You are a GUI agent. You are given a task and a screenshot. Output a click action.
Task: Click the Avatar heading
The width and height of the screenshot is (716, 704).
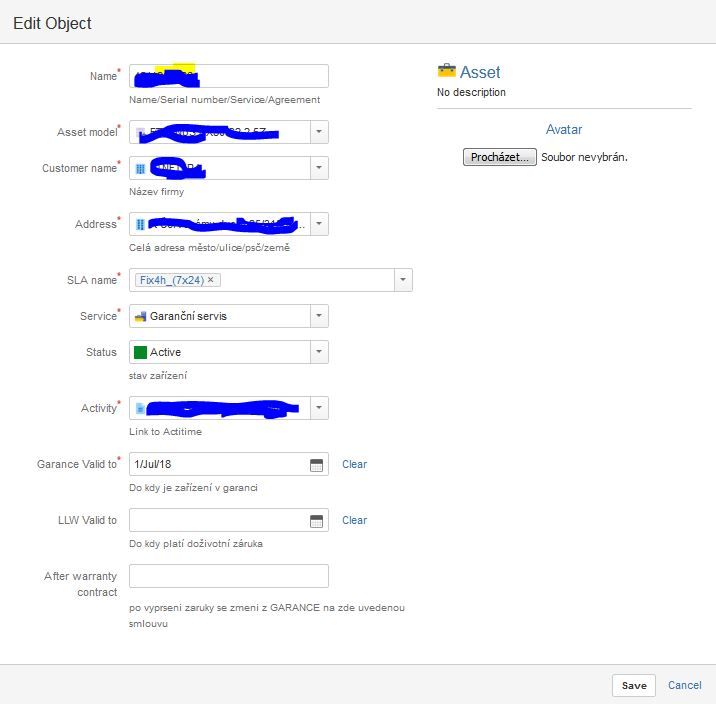pyautogui.click(x=564, y=129)
